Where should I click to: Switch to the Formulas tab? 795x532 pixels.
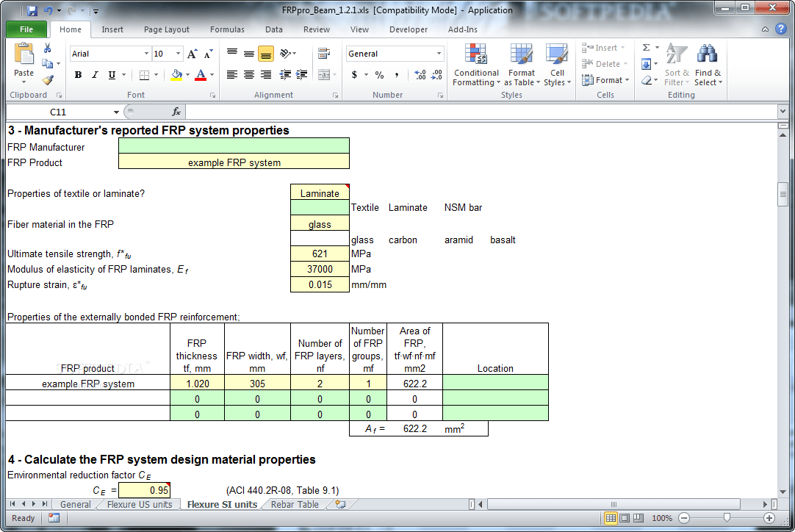227,29
